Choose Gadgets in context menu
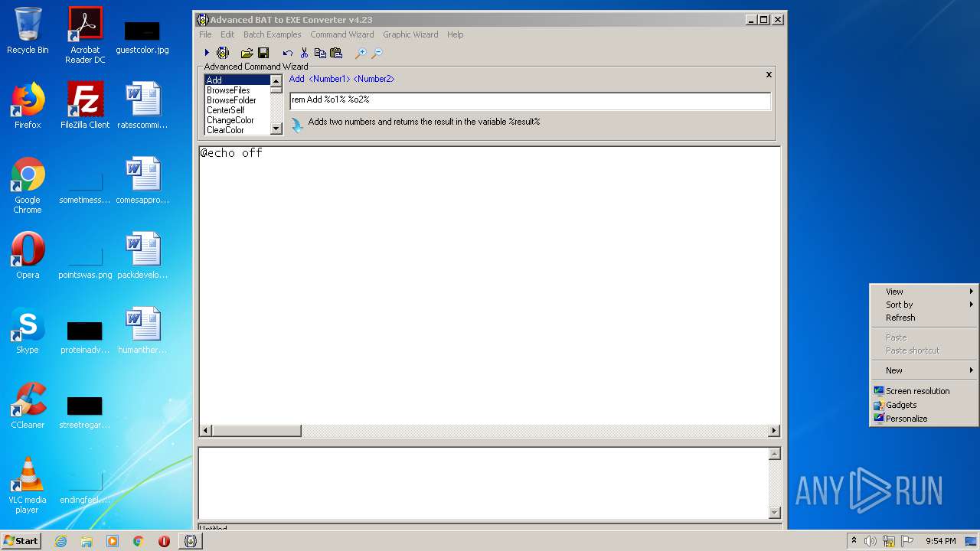 click(x=924, y=405)
